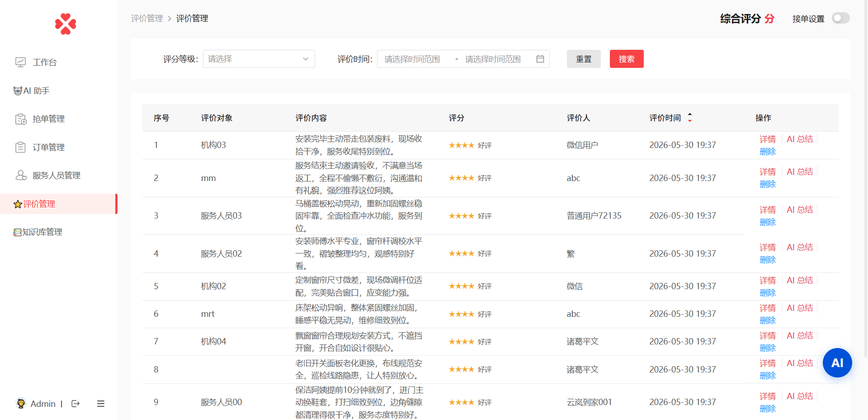
Task: Sort by 评价时间 column arrows
Action: [x=690, y=118]
